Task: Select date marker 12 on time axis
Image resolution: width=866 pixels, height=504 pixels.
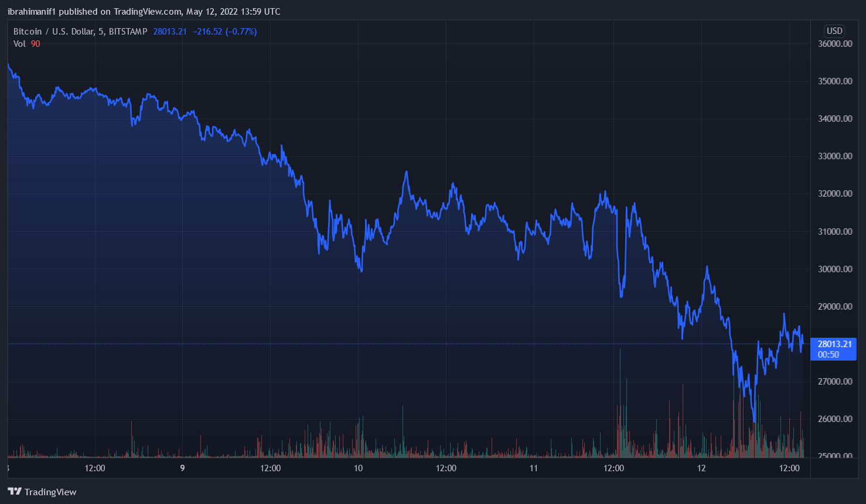Action: tap(701, 468)
